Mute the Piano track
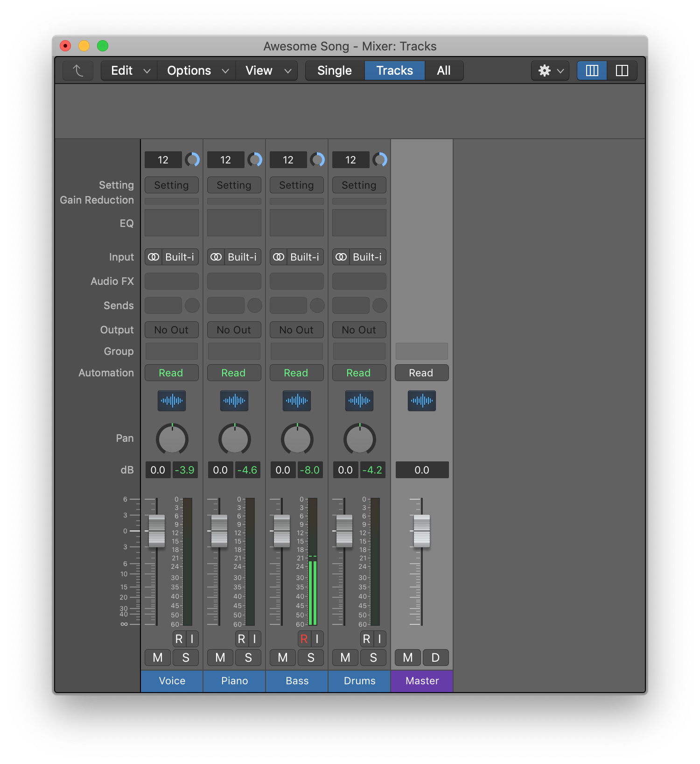 click(x=220, y=658)
